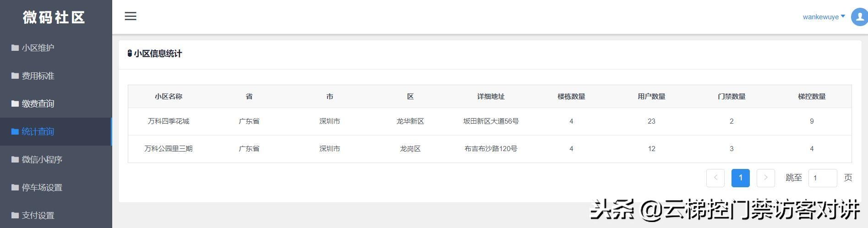
Task: Click folder icon beside 费用标准
Action: coord(15,76)
